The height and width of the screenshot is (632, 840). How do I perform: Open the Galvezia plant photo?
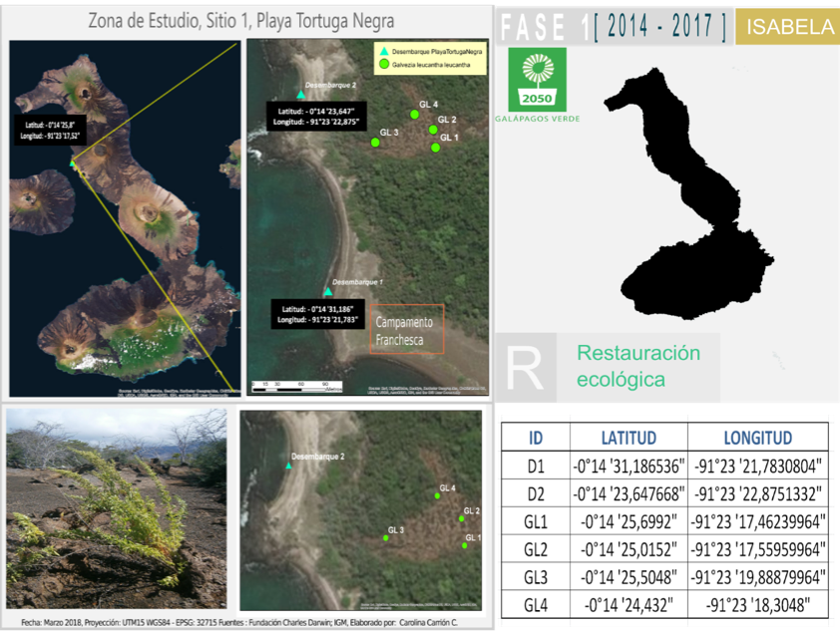(x=116, y=507)
